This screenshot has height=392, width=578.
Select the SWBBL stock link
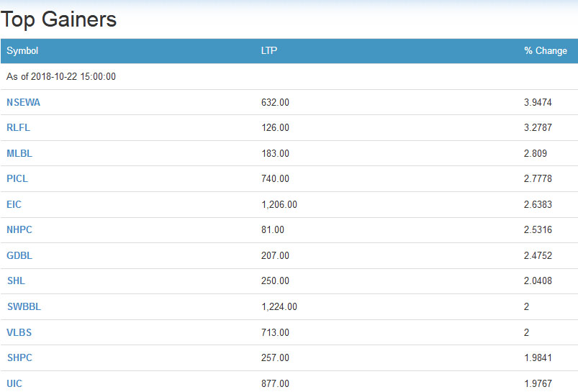[x=24, y=306]
